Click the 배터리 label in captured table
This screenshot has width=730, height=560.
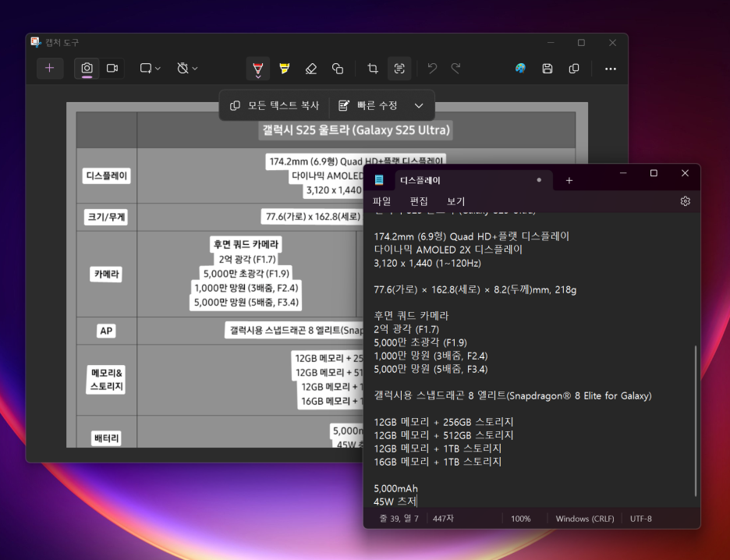click(x=107, y=438)
